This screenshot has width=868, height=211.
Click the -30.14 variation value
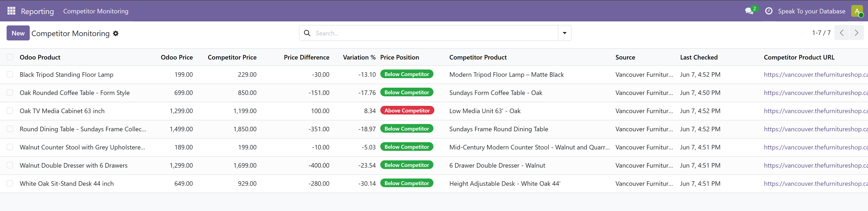pos(367,184)
